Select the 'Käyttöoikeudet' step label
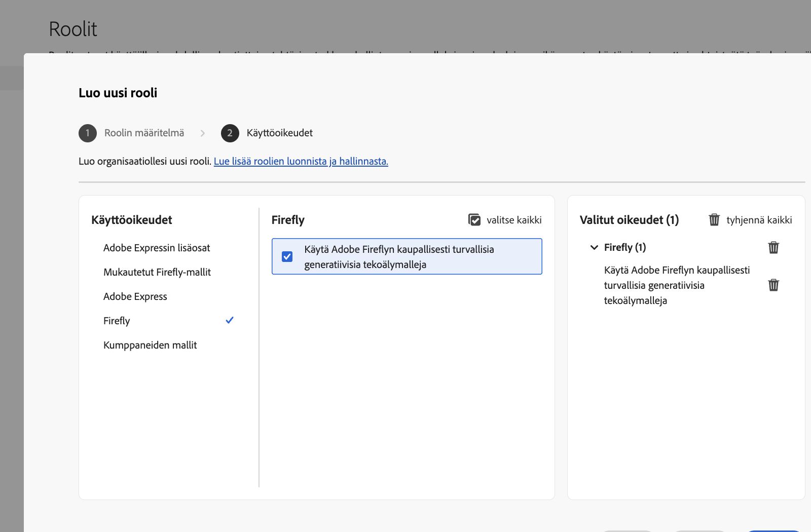 pos(280,133)
